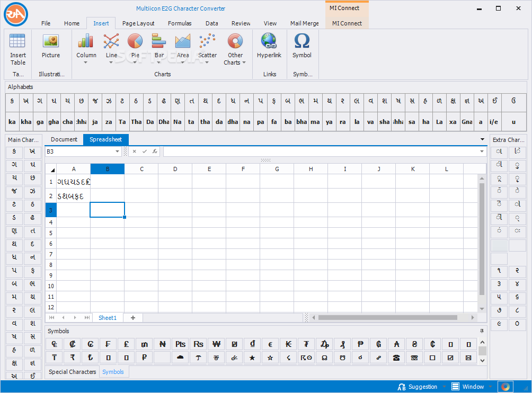Click the select-all corner of the sheet
This screenshot has height=393, width=532.
pos(51,169)
